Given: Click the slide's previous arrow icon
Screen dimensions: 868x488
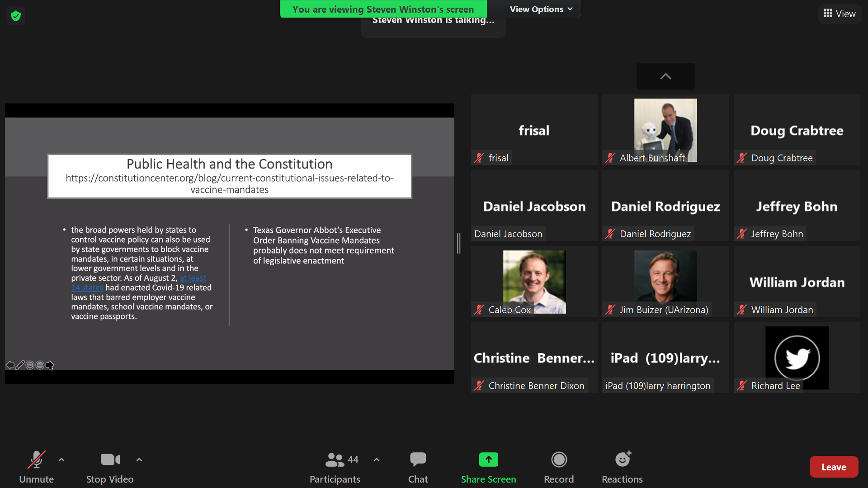Looking at the screenshot, I should click(x=10, y=365).
